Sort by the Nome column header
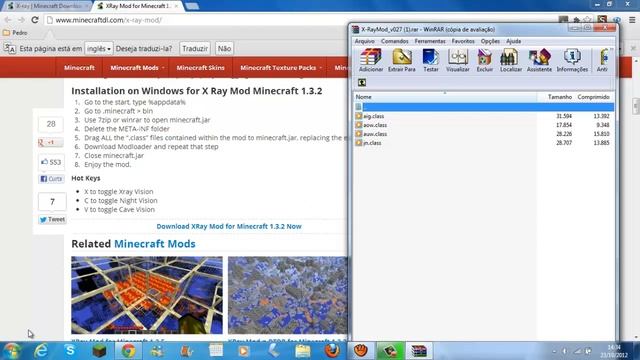This screenshot has width=640, height=360. pos(445,97)
